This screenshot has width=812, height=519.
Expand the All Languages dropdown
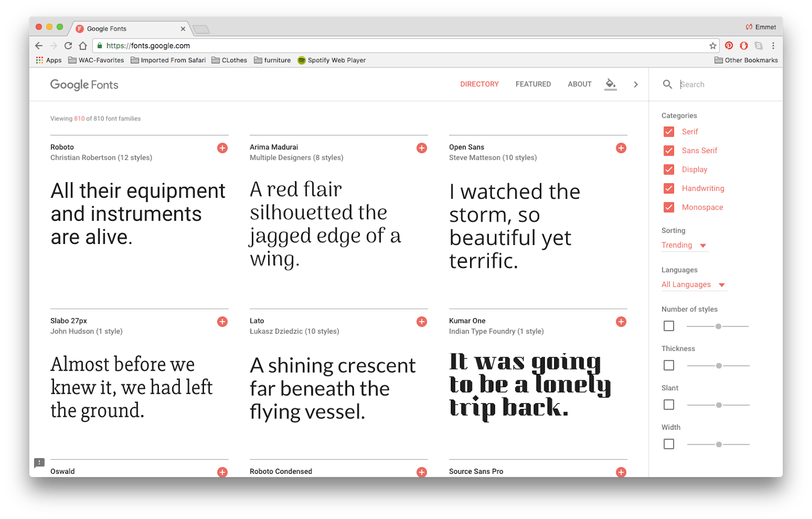693,285
